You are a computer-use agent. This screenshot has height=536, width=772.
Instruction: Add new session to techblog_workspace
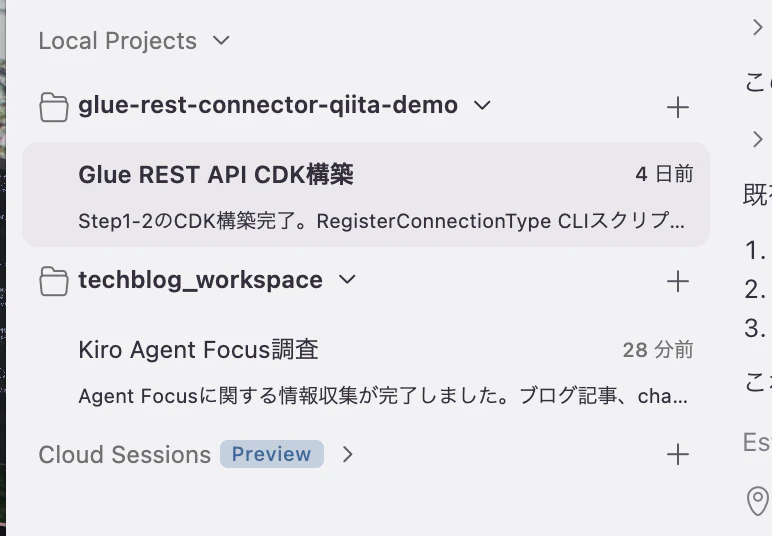pos(677,282)
